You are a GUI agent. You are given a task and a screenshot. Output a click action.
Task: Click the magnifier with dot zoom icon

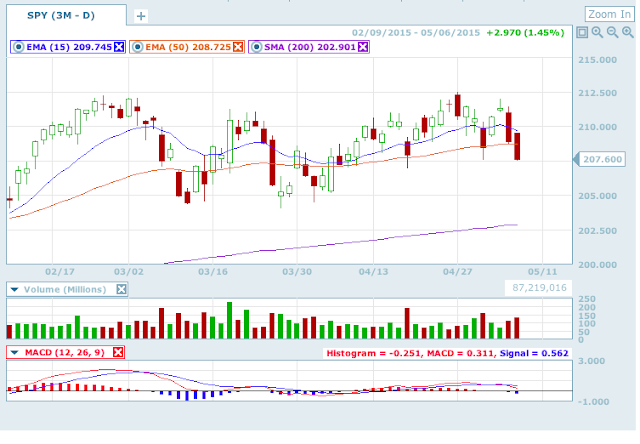click(598, 32)
